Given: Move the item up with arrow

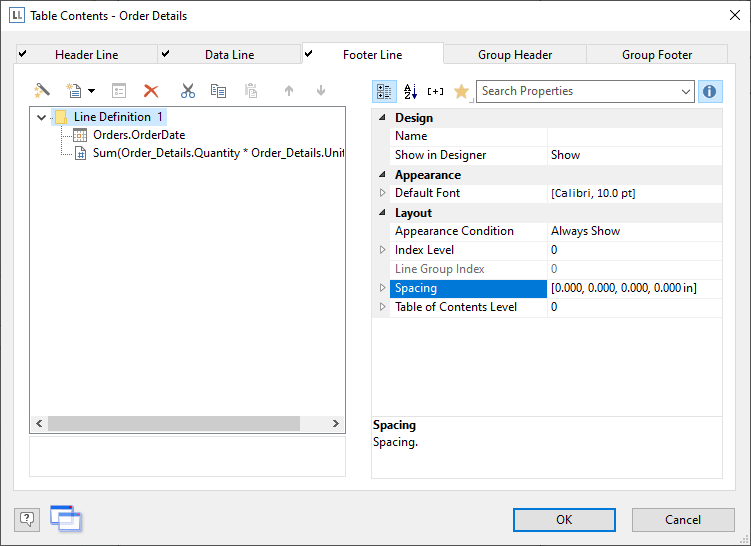Looking at the screenshot, I should click(289, 91).
